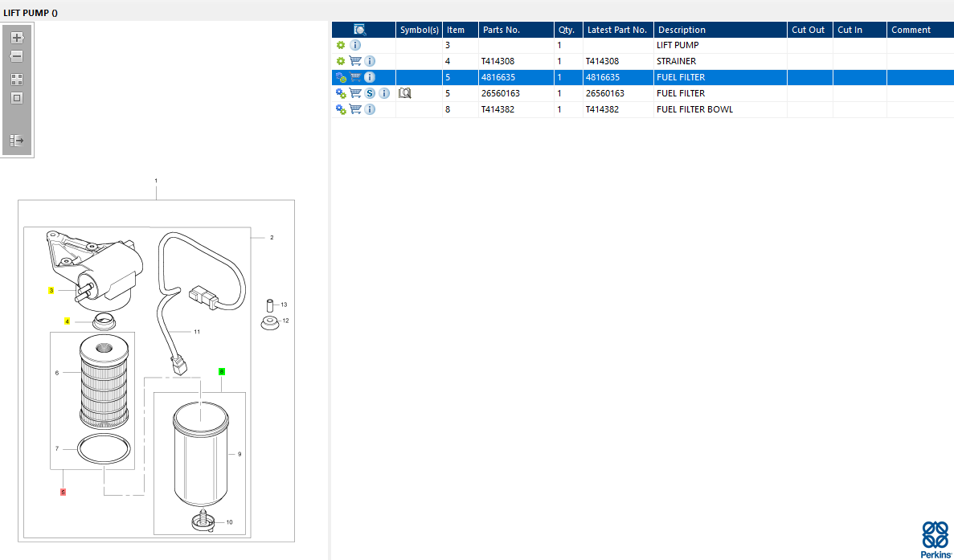The height and width of the screenshot is (560, 954).
Task: Click green gear icon in STRAINER row
Action: tap(341, 61)
